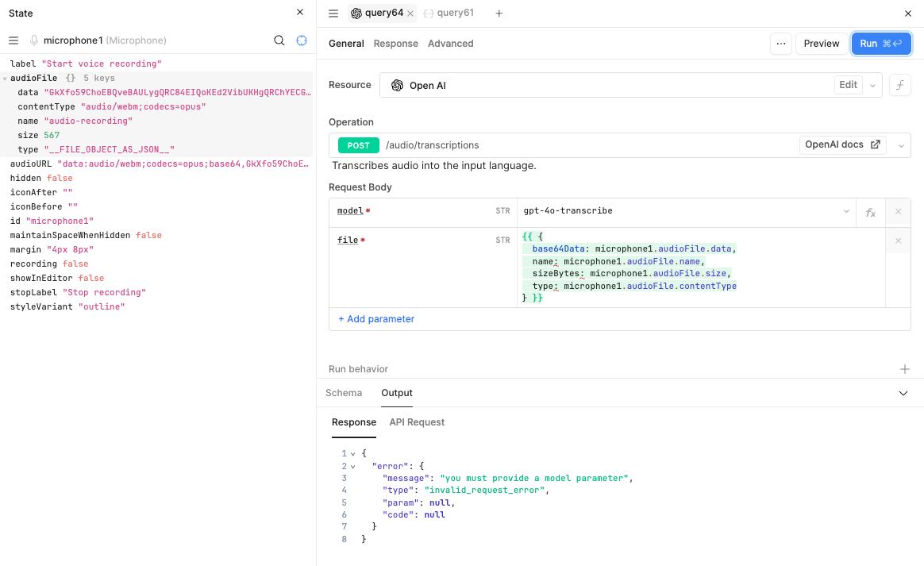Open the query editor hamburger menu
924x566 pixels.
pos(333,13)
